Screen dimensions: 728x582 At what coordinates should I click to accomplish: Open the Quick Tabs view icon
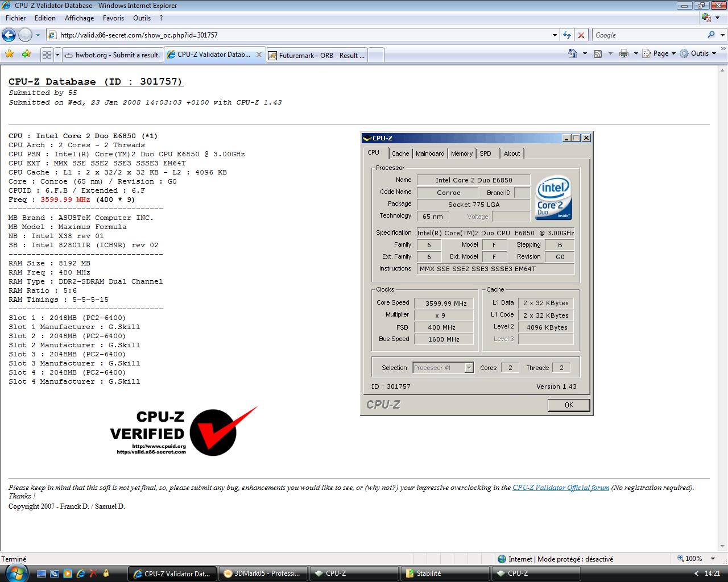coord(47,55)
